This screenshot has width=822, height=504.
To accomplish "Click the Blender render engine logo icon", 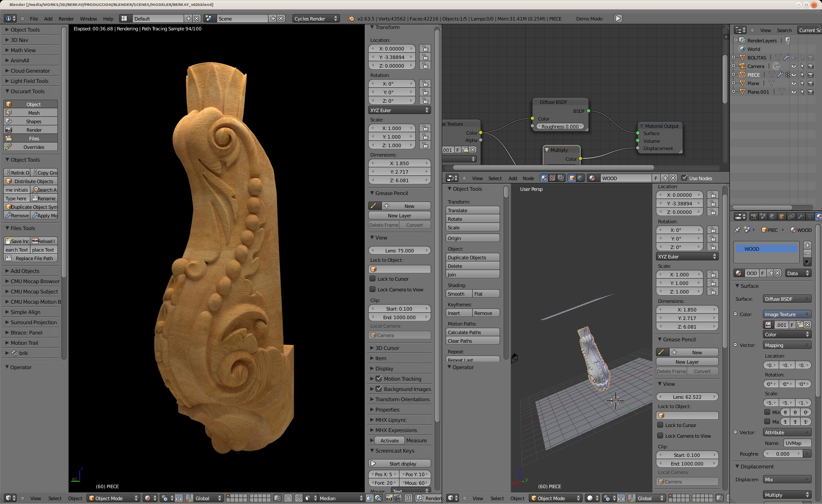I will coord(351,18).
